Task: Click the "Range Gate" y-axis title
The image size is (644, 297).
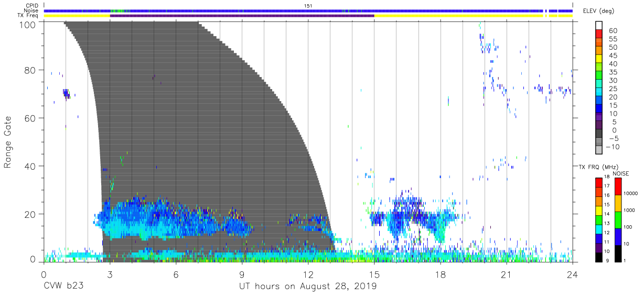Action: [x=8, y=141]
